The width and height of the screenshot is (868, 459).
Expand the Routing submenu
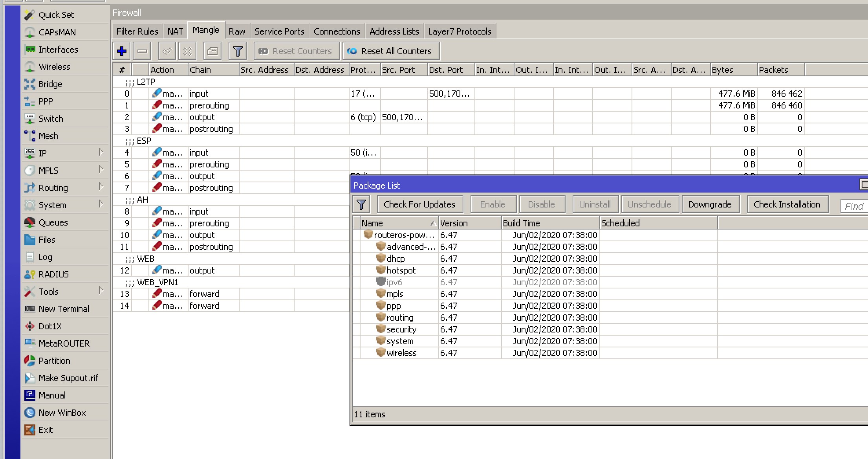[x=65, y=188]
